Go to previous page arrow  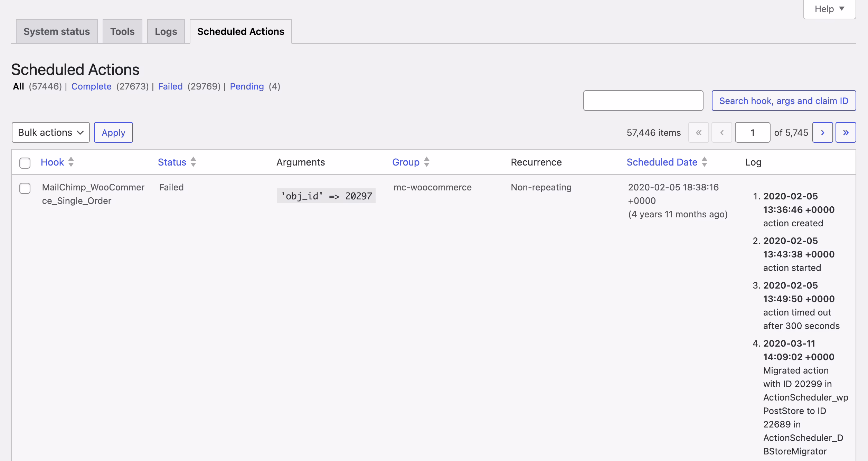click(x=721, y=132)
